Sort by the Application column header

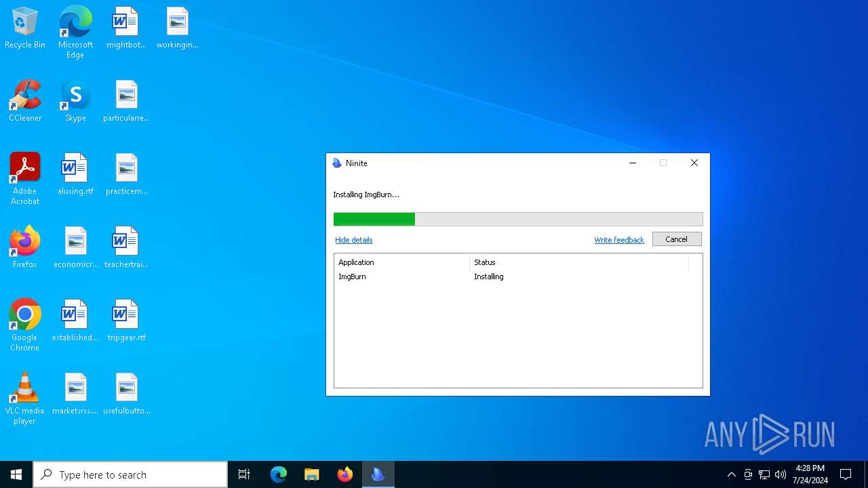[x=402, y=262]
